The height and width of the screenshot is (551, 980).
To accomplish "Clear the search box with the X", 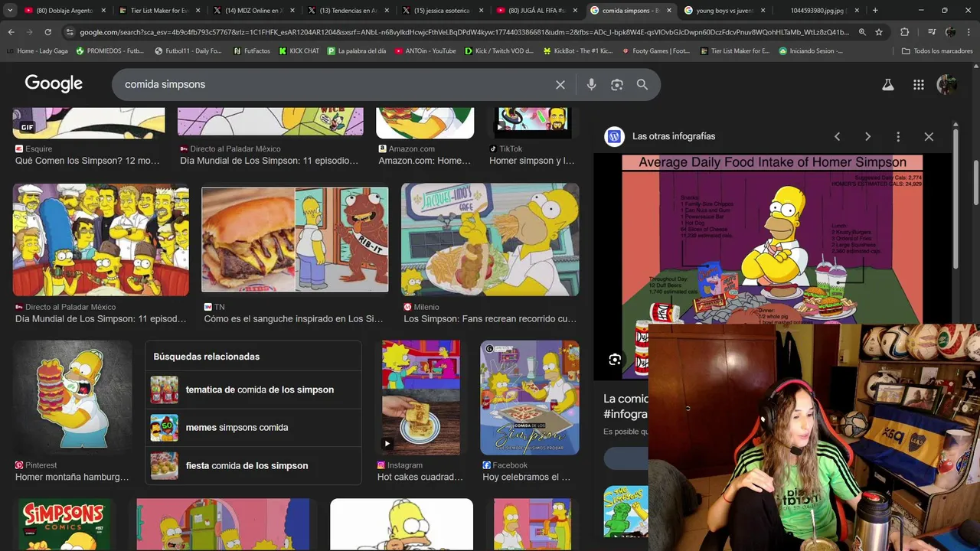I will [x=560, y=85].
